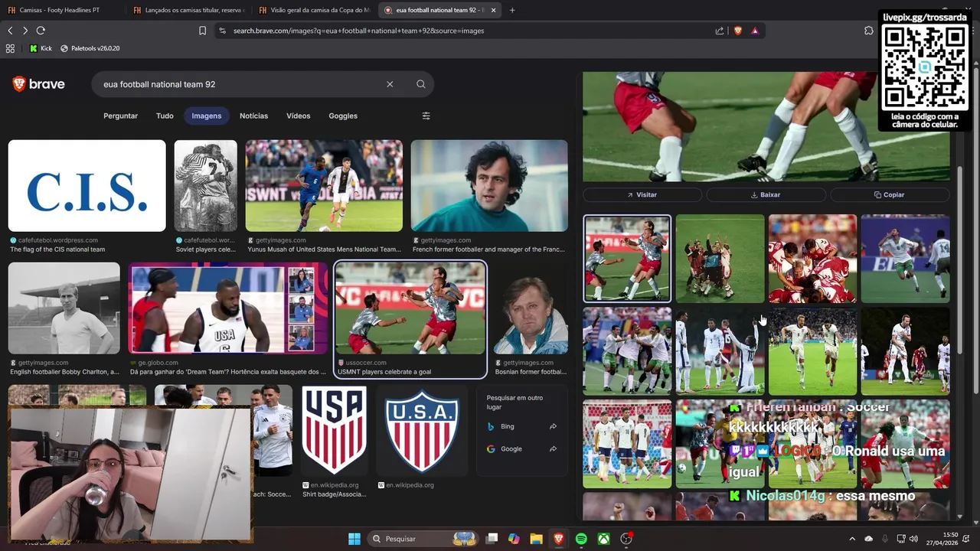Switch to Notícias results

point(253,116)
